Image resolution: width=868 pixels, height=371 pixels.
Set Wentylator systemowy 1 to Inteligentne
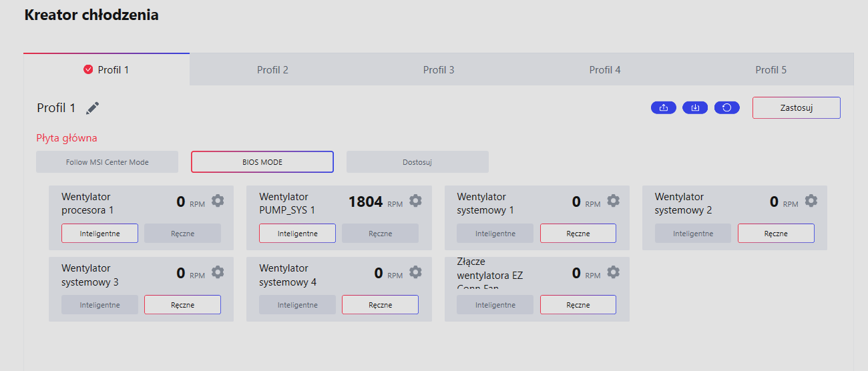point(495,234)
